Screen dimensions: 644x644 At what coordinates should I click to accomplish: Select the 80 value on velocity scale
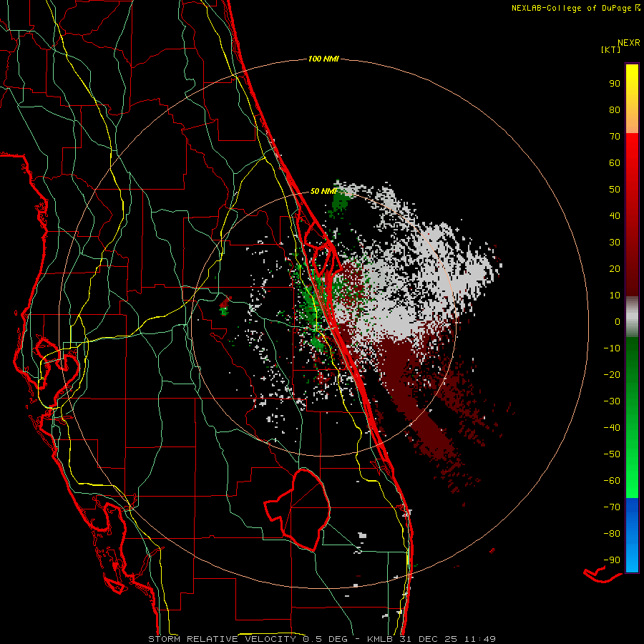tap(615, 110)
